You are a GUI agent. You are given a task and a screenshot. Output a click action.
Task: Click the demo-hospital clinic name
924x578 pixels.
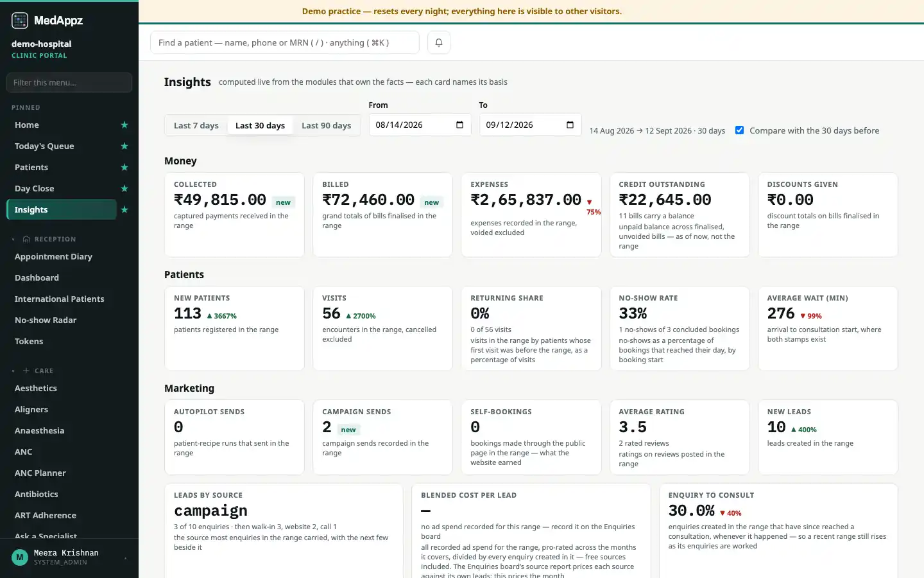point(42,44)
